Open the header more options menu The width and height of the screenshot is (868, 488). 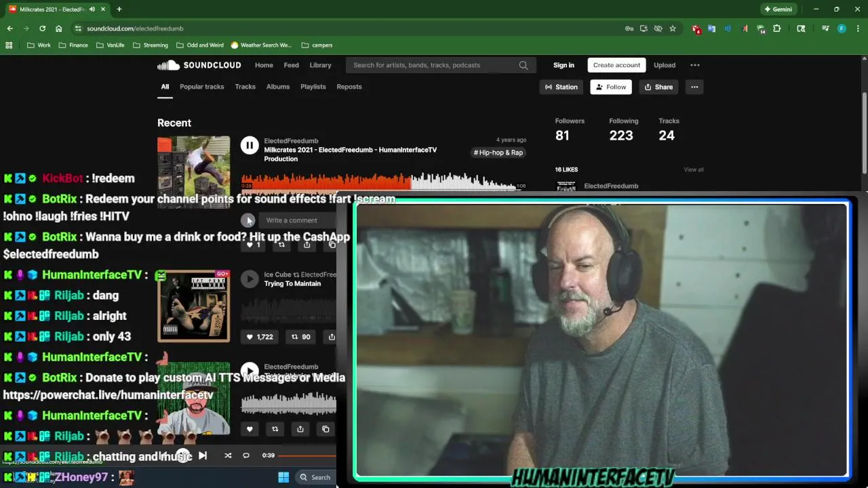pyautogui.click(x=694, y=65)
